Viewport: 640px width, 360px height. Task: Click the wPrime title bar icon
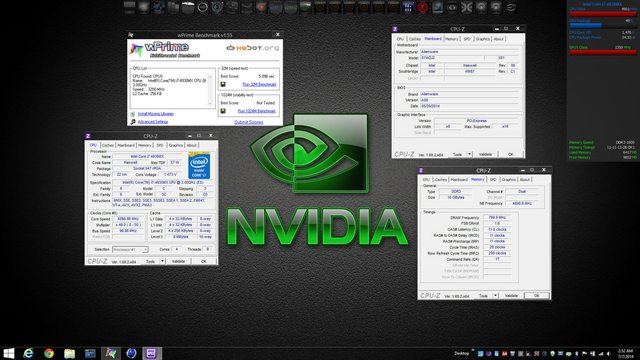(x=131, y=35)
